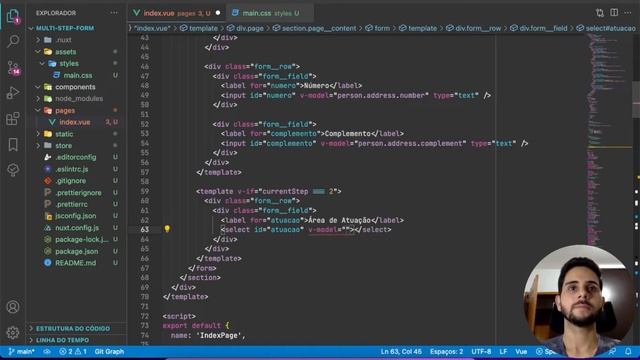The image size is (640, 360).
Task: Change encoding via UTF-8 status item
Action: point(481,351)
